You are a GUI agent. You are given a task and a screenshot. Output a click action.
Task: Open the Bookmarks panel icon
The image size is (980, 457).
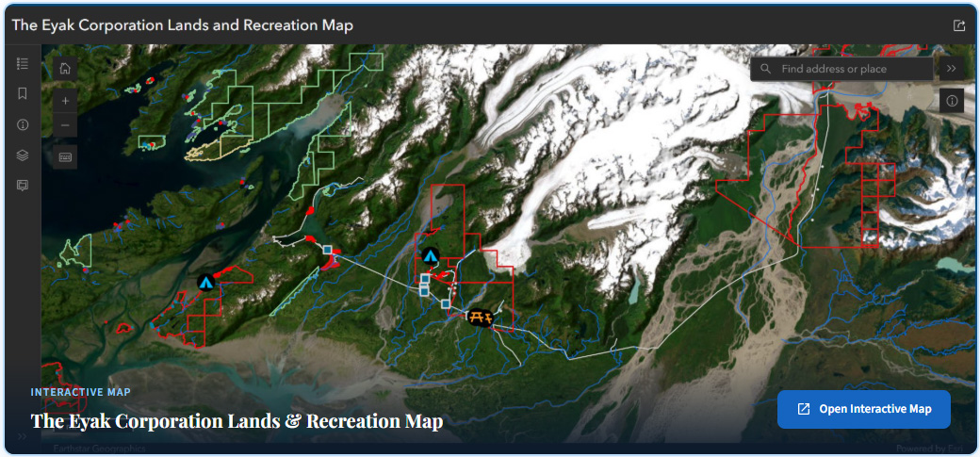click(23, 93)
